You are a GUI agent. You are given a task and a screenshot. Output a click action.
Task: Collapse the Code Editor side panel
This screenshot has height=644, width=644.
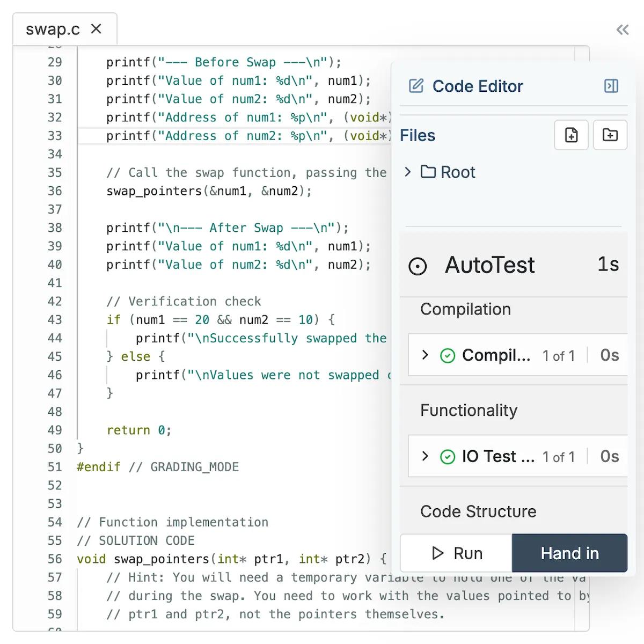(611, 86)
